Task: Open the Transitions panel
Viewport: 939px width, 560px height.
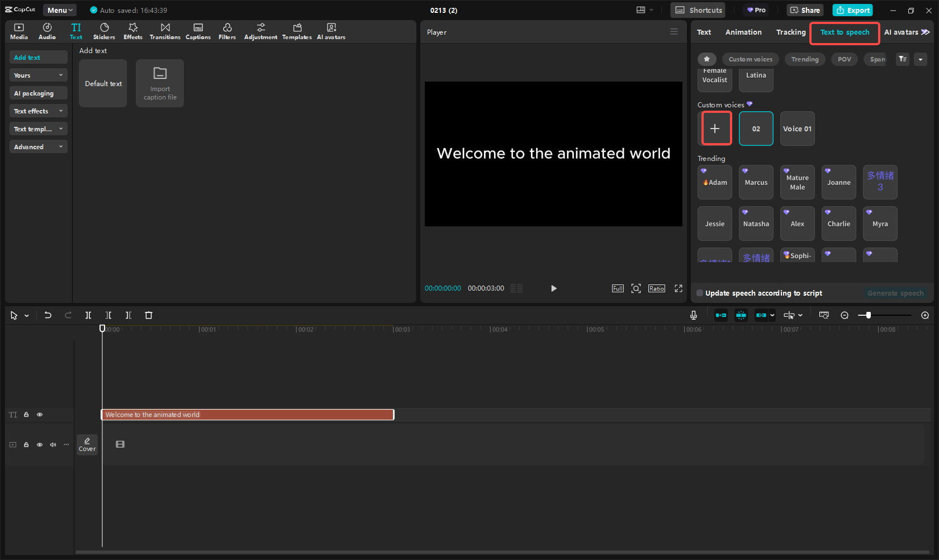Action: tap(165, 31)
